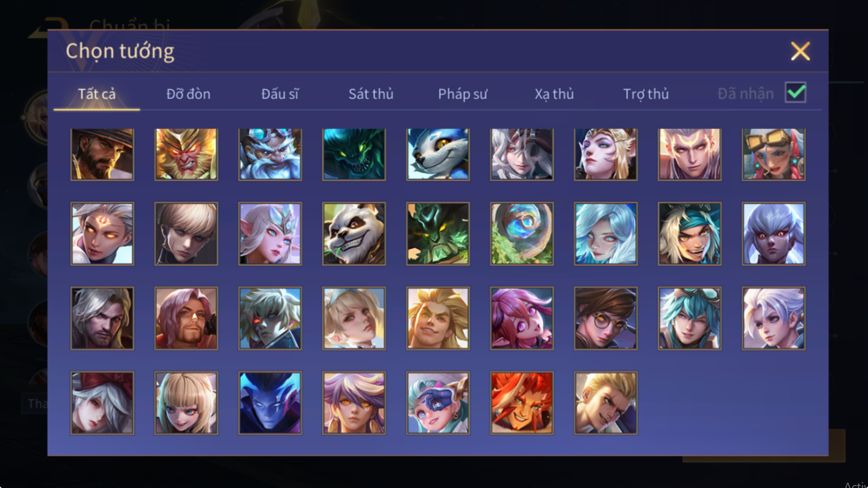Switch to the Đỡ đòn tab
This screenshot has height=488, width=868.
188,94
